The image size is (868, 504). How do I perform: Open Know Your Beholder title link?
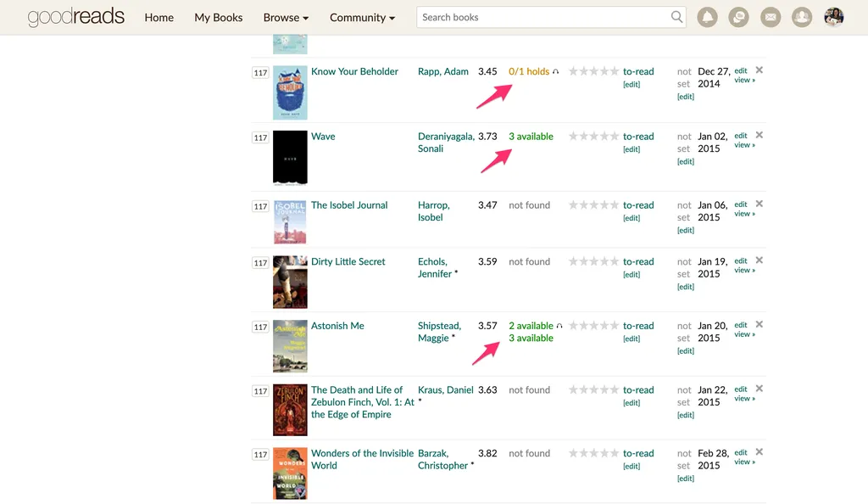pos(354,71)
